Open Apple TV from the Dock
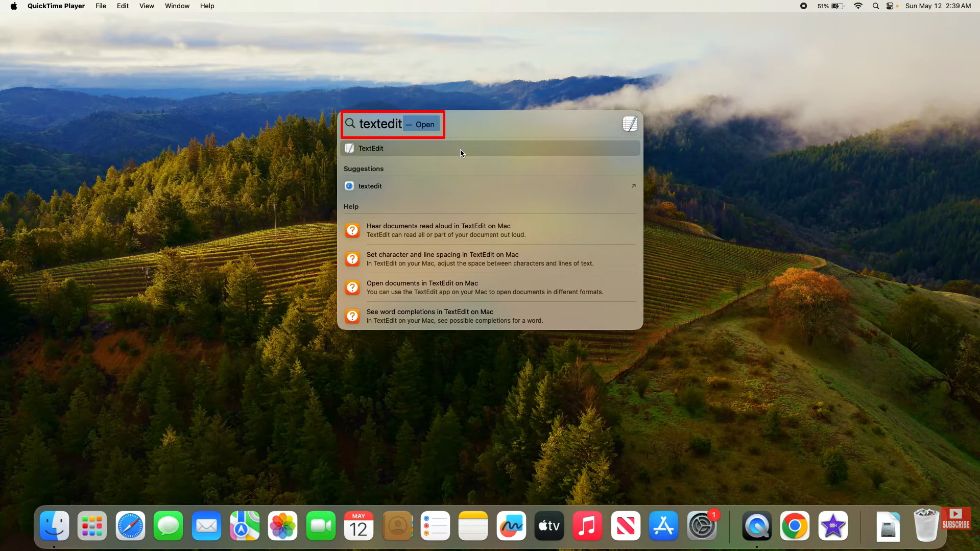The width and height of the screenshot is (980, 551). pos(549,526)
